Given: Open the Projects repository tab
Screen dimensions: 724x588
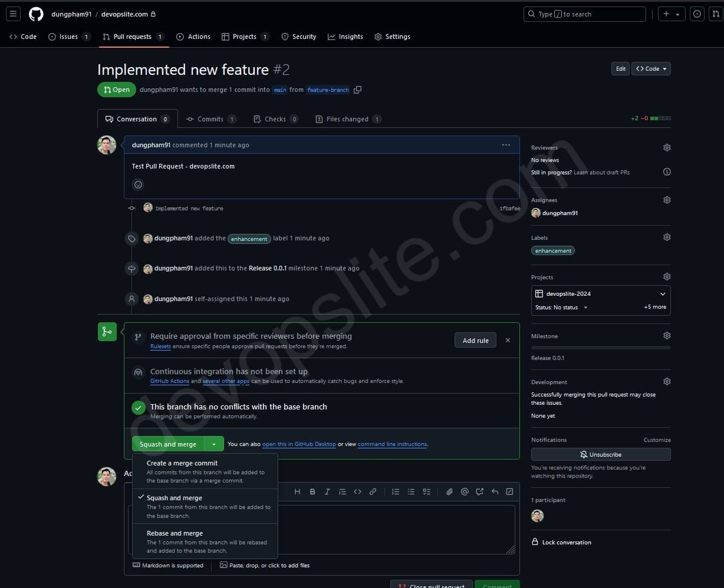Looking at the screenshot, I should pos(245,37).
